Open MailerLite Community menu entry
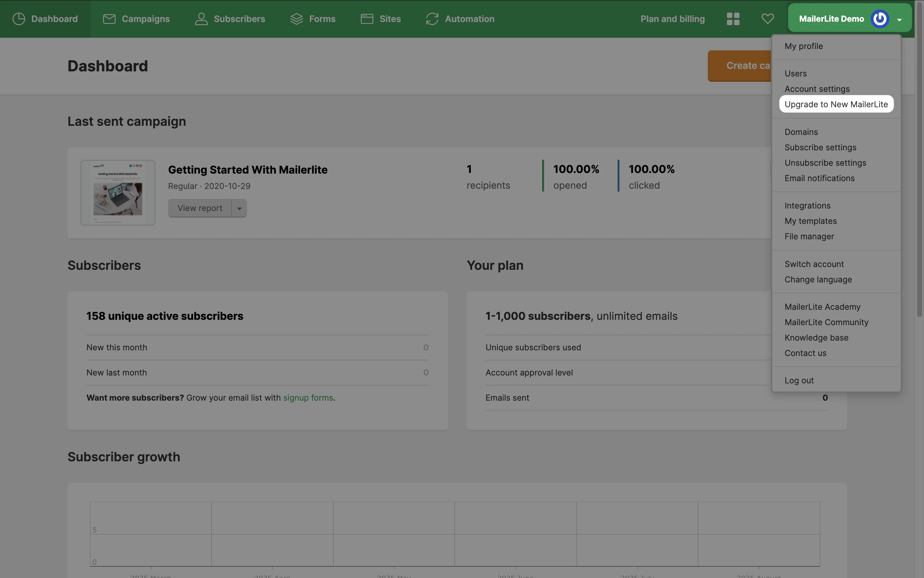 826,322
